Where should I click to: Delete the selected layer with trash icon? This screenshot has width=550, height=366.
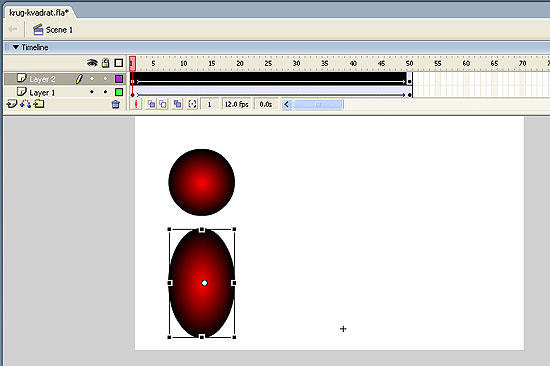[x=116, y=104]
